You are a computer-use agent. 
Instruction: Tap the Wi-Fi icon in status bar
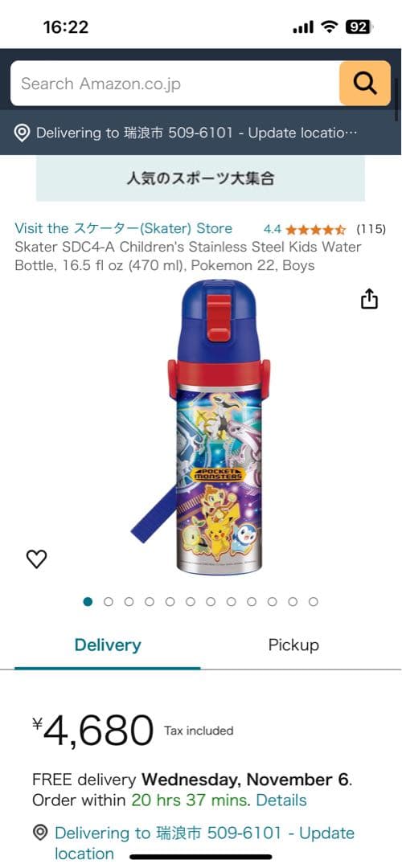coord(330,27)
